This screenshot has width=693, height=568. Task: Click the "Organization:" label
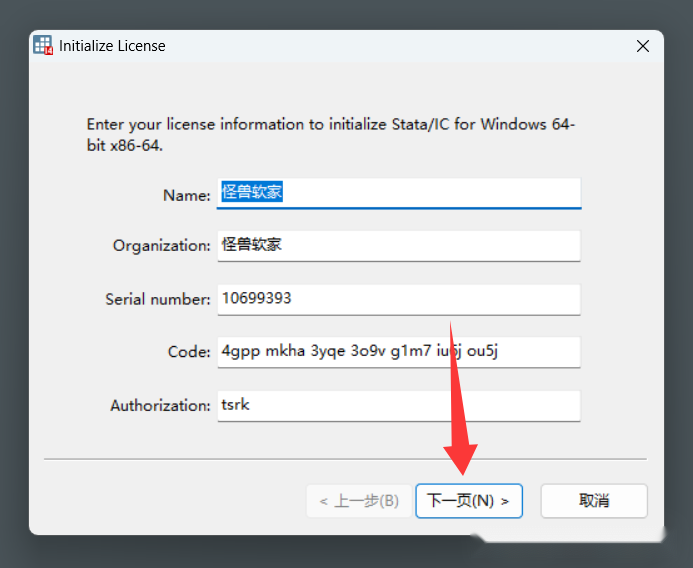(x=162, y=246)
